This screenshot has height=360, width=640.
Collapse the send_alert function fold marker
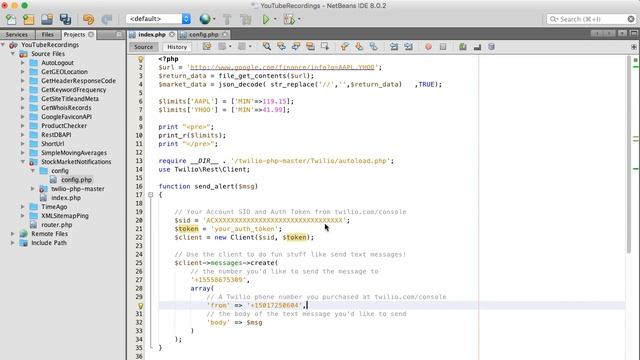pos(151,195)
